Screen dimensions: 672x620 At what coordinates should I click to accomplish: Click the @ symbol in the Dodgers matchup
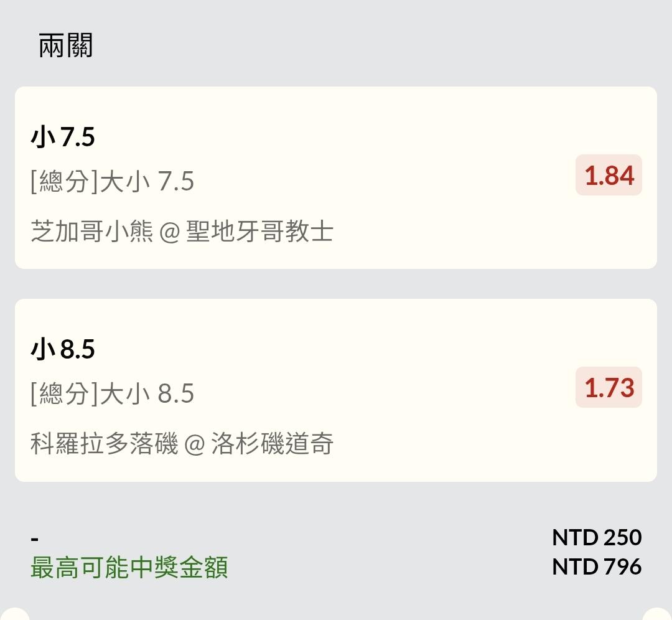click(194, 444)
